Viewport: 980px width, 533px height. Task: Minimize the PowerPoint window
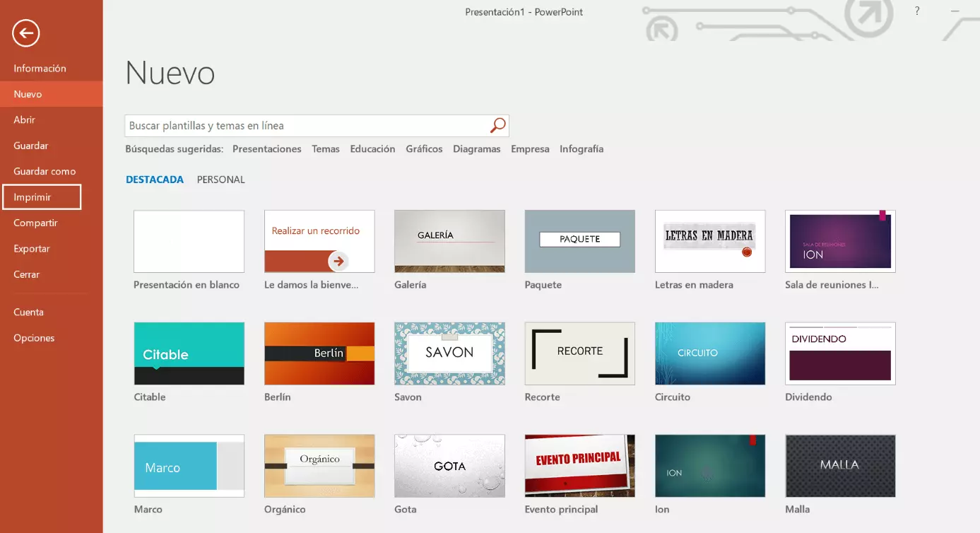point(954,11)
